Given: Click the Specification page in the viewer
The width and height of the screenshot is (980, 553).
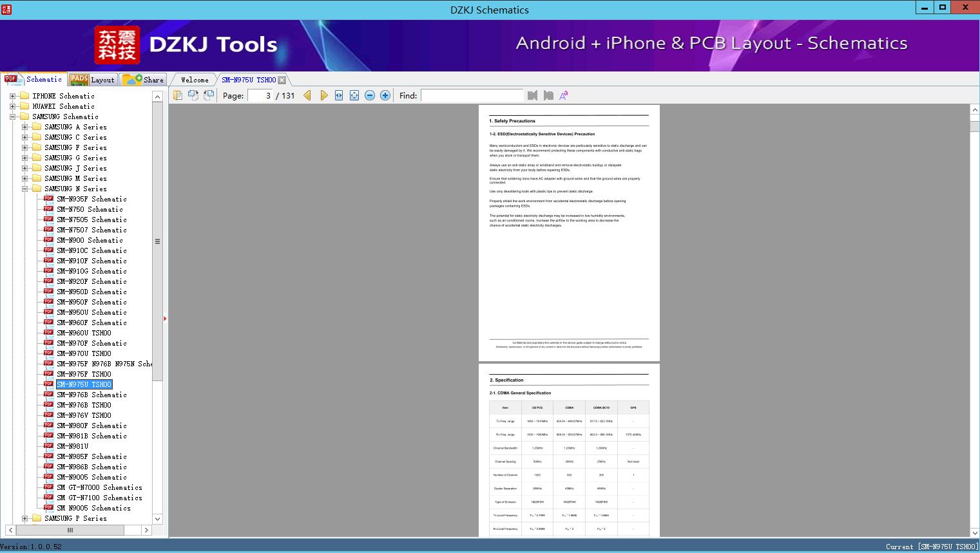Looking at the screenshot, I should [569, 451].
